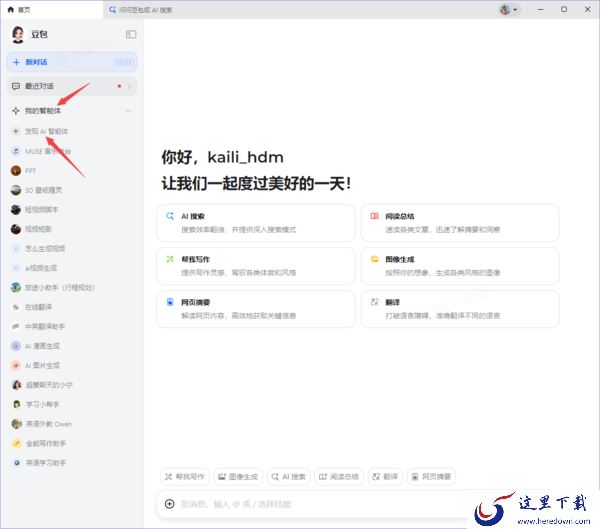600x529 pixels.
Task: Open 发现 AI 智能体
Action: tap(46, 131)
